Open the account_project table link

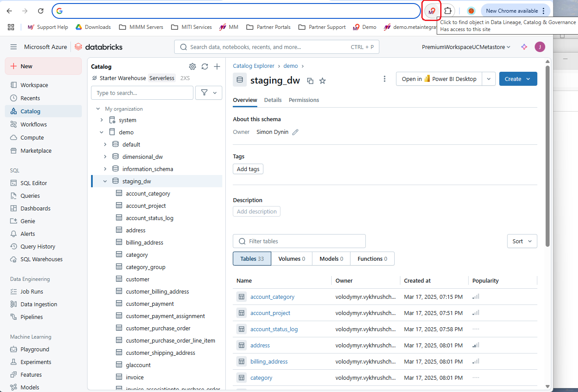[x=270, y=313]
